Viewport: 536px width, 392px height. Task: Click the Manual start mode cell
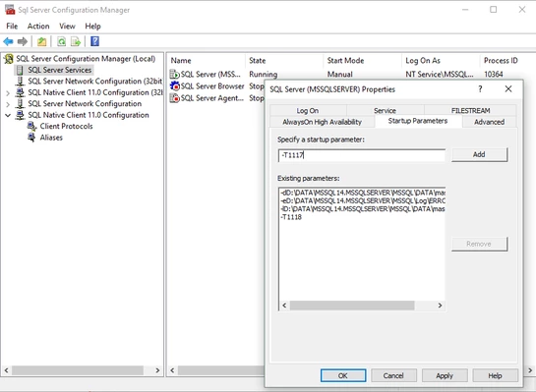tap(339, 74)
